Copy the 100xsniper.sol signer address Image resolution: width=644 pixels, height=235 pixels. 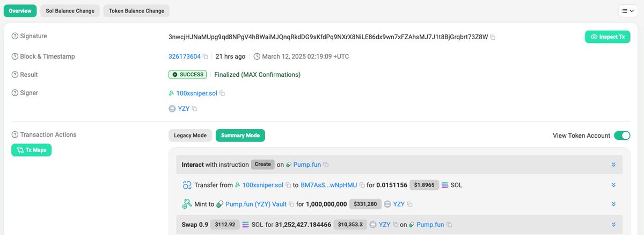coord(222,94)
